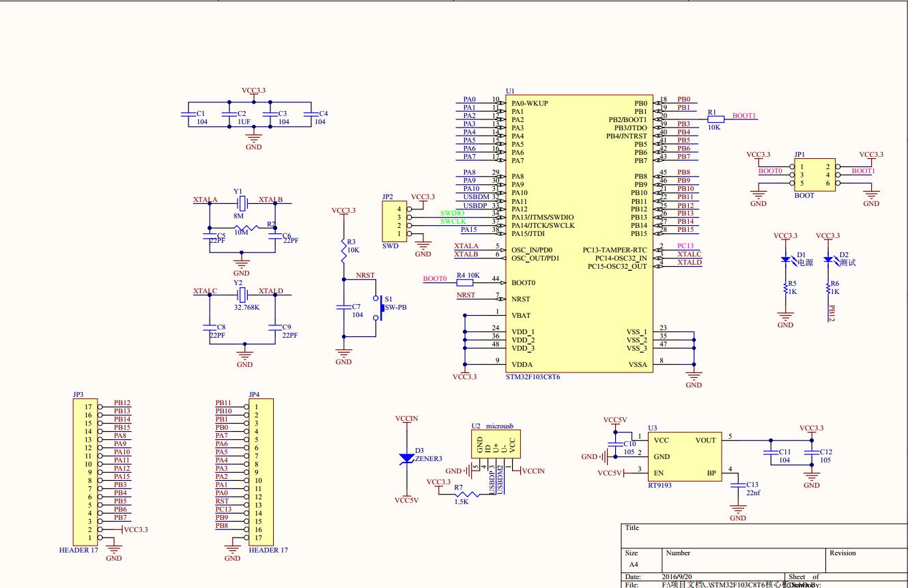Click the green SWCLK net label
908x588 pixels.
[453, 222]
